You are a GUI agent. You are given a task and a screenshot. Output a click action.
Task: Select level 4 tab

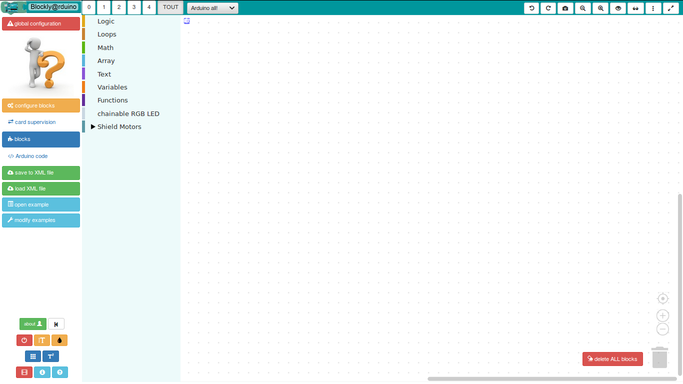click(x=149, y=7)
